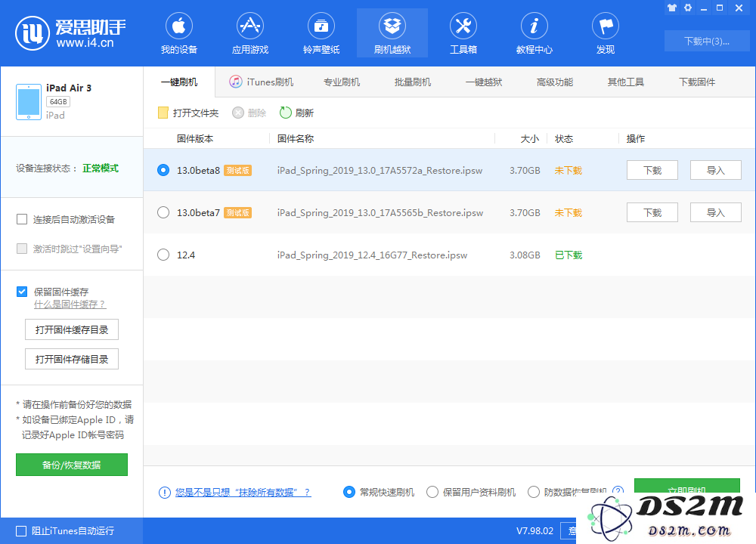The width and height of the screenshot is (756, 544).
Task: Open 什么是固件缓存 help link
Action: (x=70, y=304)
